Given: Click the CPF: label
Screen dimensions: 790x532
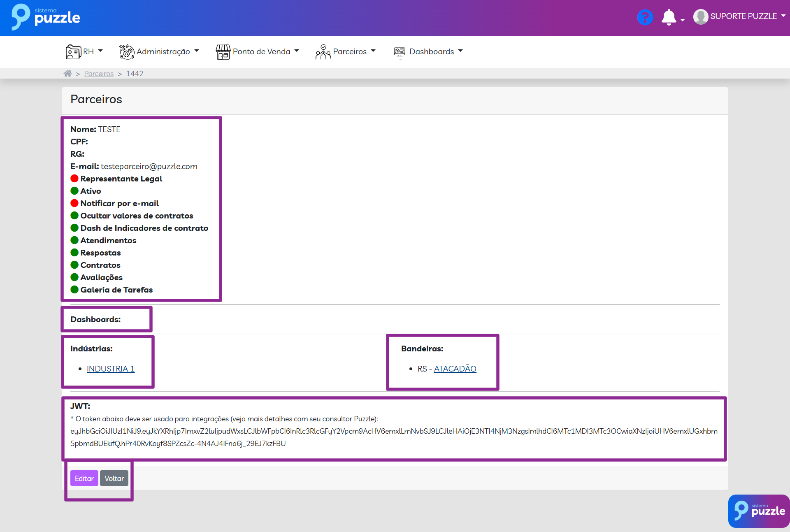Looking at the screenshot, I should [x=79, y=142].
